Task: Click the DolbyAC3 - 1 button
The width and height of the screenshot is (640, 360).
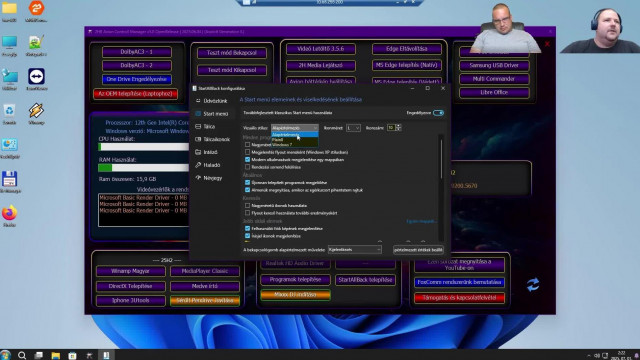Action: point(137,52)
